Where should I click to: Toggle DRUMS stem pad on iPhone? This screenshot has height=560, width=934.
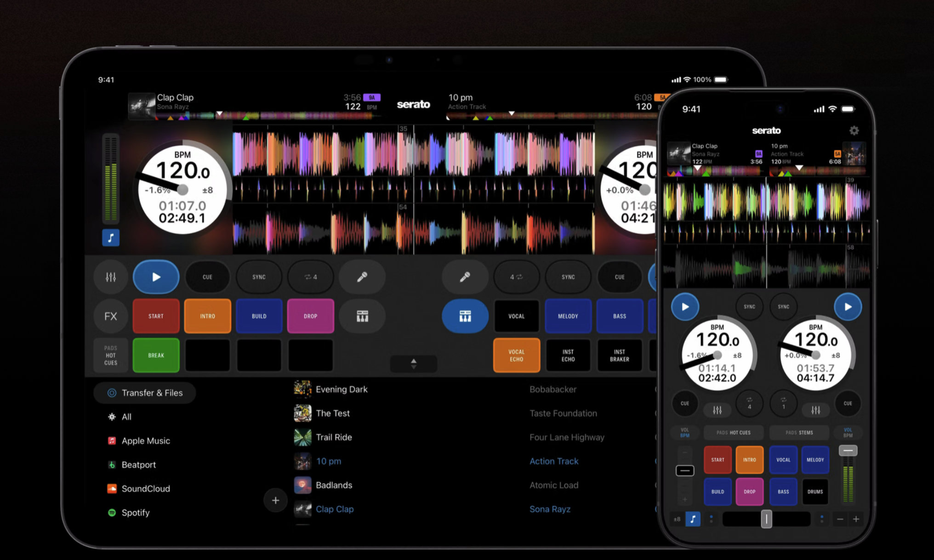pyautogui.click(x=815, y=492)
